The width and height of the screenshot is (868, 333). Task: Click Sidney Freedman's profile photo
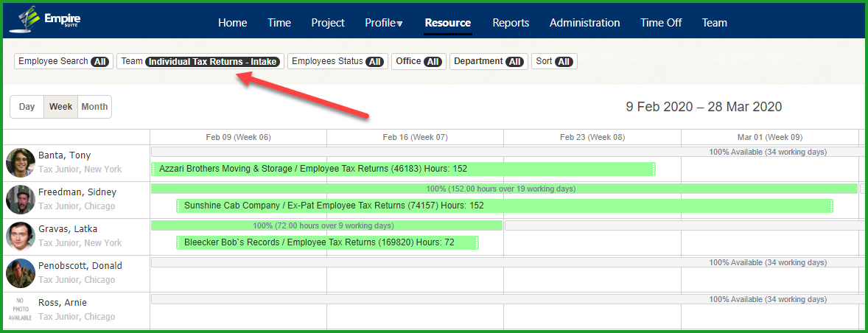tap(21, 200)
